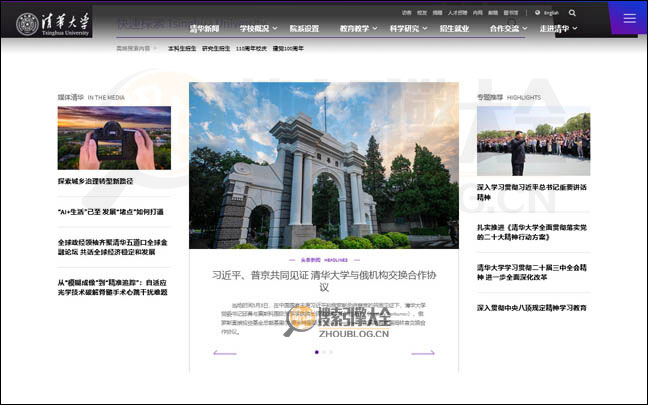Open article 深入学习贯彻习近平总书记重要讲话精神
The image size is (648, 405).
532,192
